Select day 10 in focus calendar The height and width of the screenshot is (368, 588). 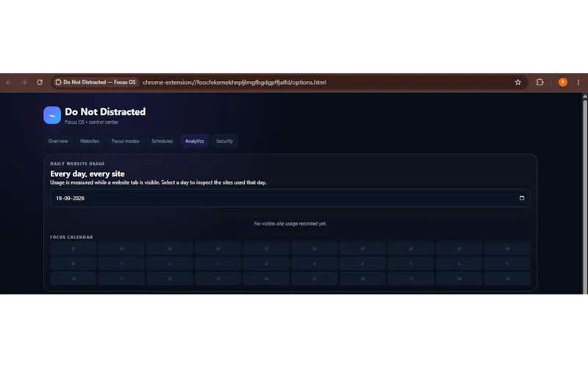tap(73, 279)
